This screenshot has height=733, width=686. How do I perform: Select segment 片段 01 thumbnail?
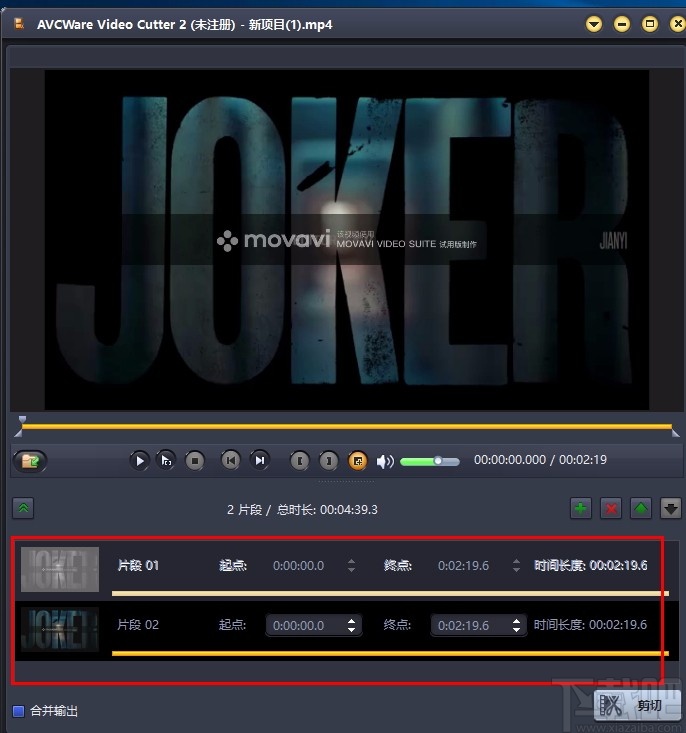click(x=60, y=569)
